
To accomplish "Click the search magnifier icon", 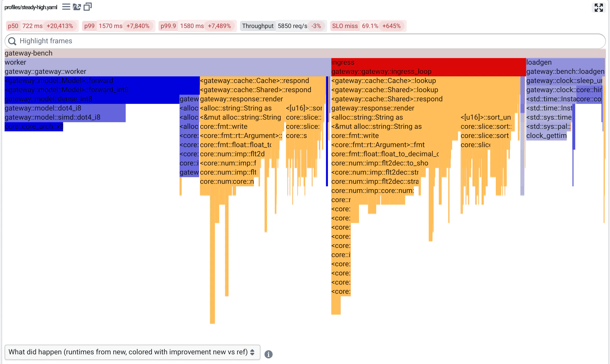I will pyautogui.click(x=12, y=41).
